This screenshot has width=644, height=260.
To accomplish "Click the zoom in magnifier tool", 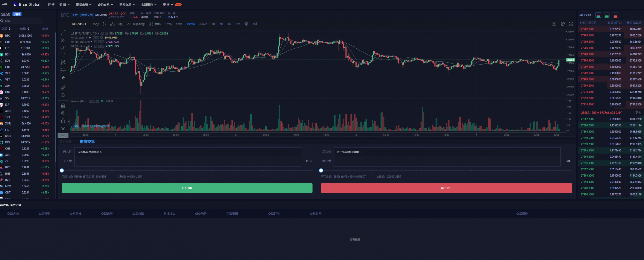I will [63, 95].
